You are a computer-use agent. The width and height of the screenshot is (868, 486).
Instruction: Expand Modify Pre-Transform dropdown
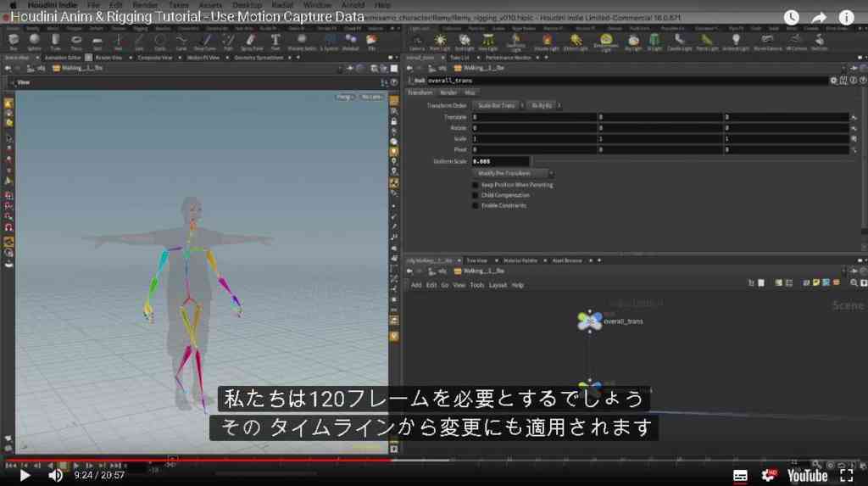513,174
